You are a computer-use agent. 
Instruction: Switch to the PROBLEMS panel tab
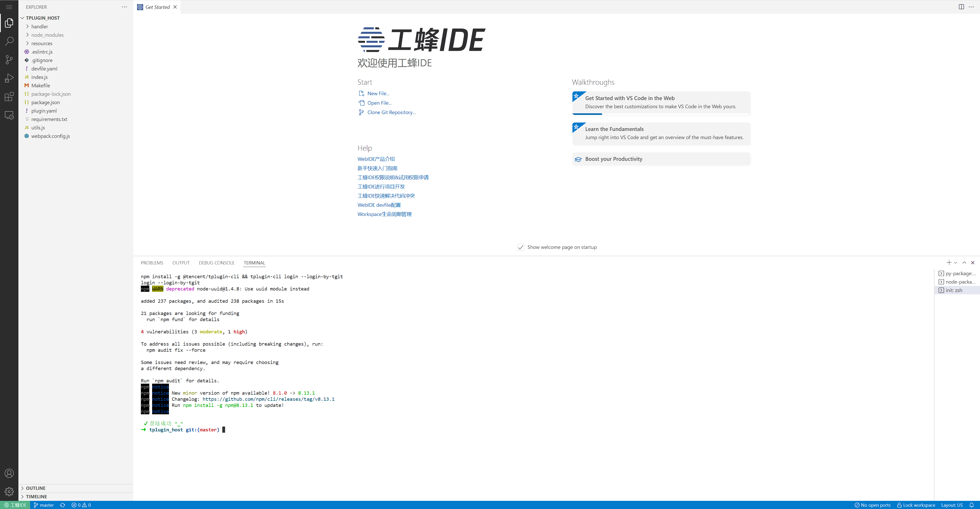tap(152, 262)
